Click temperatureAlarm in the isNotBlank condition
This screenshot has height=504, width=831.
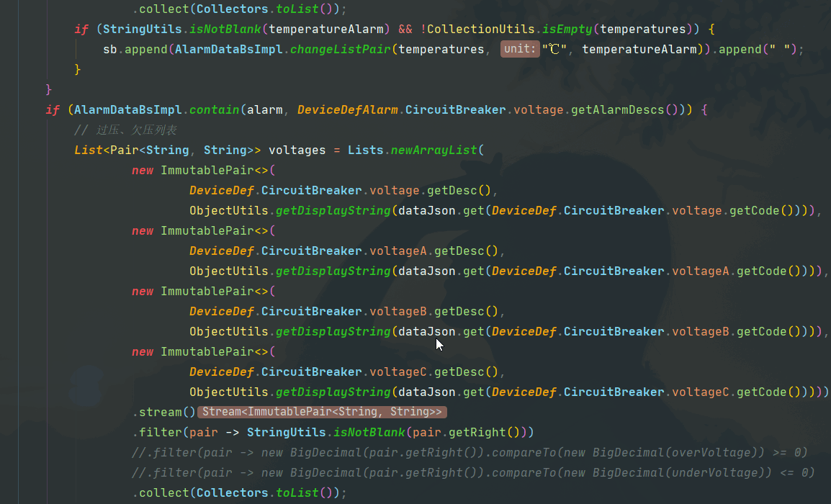(x=326, y=29)
